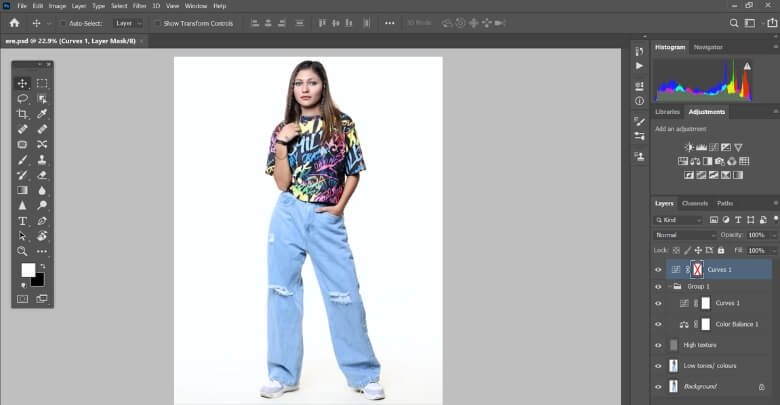This screenshot has height=405, width=780.
Task: Hide the selected top Curves 1 layer
Action: pos(658,270)
